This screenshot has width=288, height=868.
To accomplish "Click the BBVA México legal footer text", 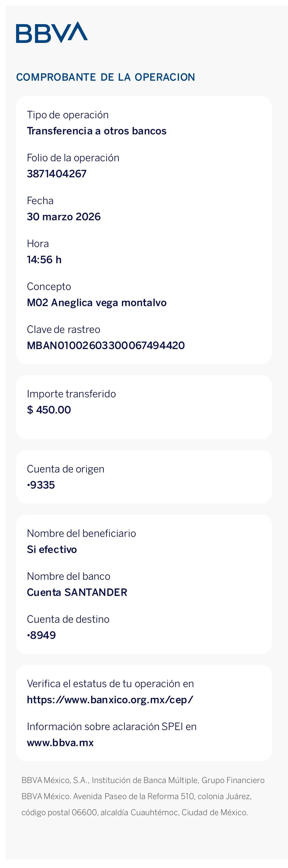I will click(x=143, y=796).
